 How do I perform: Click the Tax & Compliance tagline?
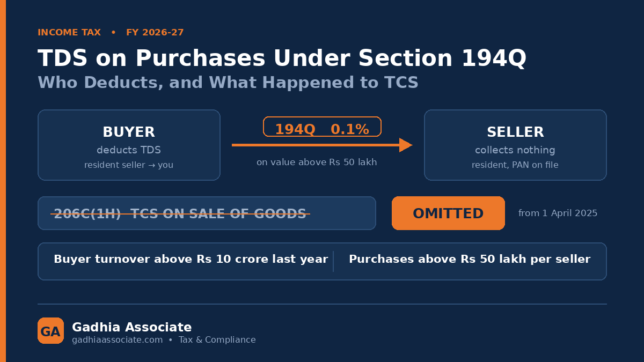point(217,340)
